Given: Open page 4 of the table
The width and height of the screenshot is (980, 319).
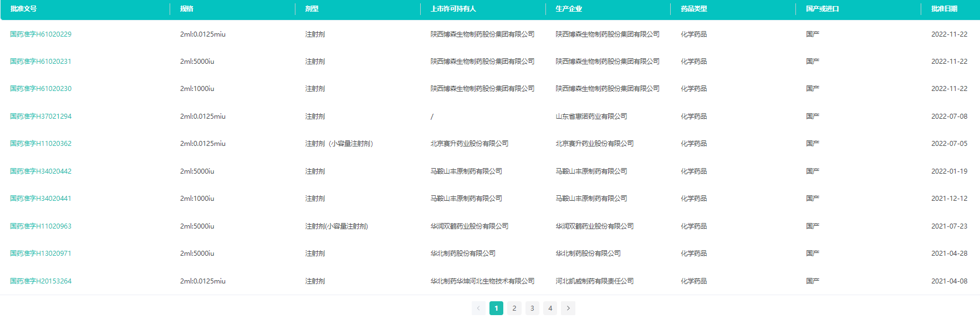Looking at the screenshot, I should coord(550,308).
